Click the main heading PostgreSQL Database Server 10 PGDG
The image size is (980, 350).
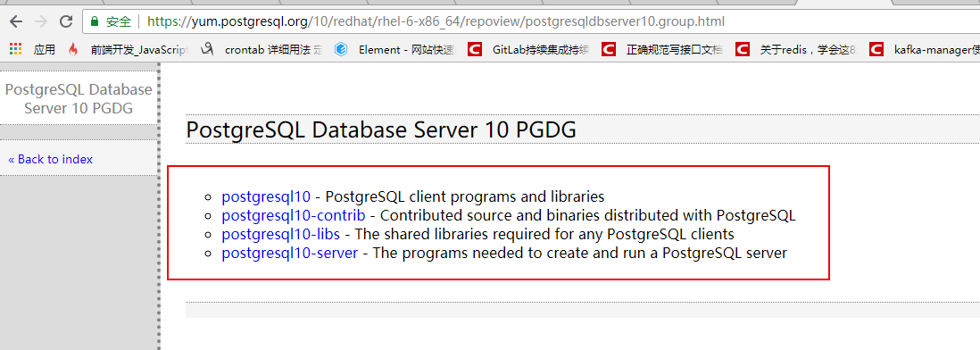click(381, 130)
